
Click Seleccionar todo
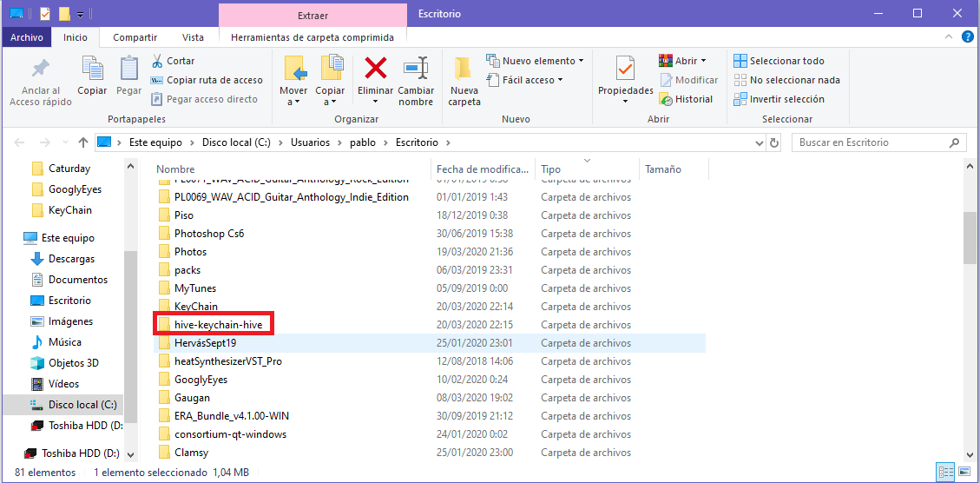[779, 61]
